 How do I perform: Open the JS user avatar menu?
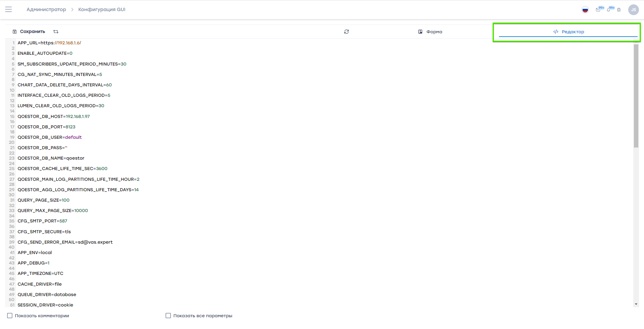tap(633, 10)
